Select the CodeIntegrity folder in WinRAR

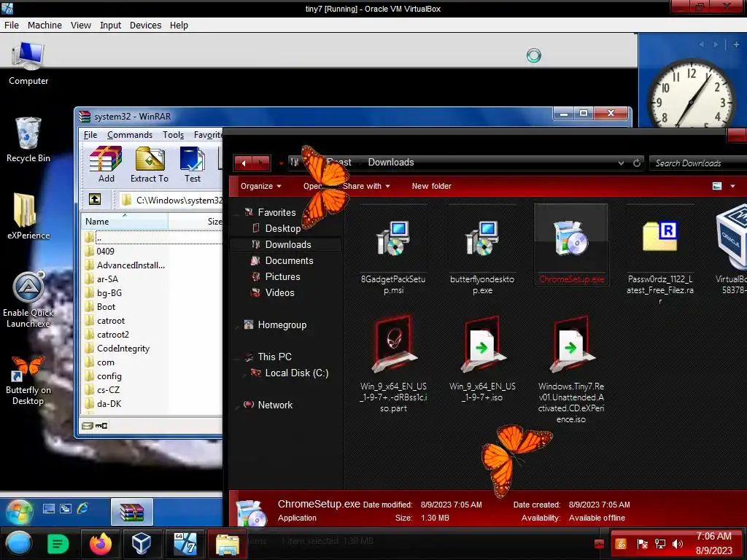pos(123,349)
